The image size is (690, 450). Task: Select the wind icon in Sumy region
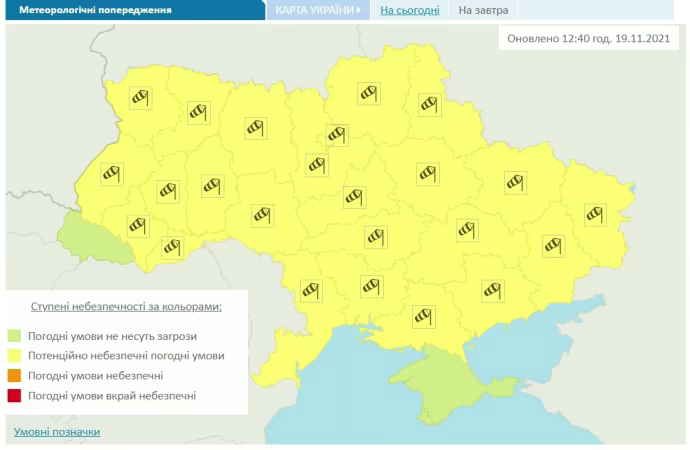[x=429, y=104]
